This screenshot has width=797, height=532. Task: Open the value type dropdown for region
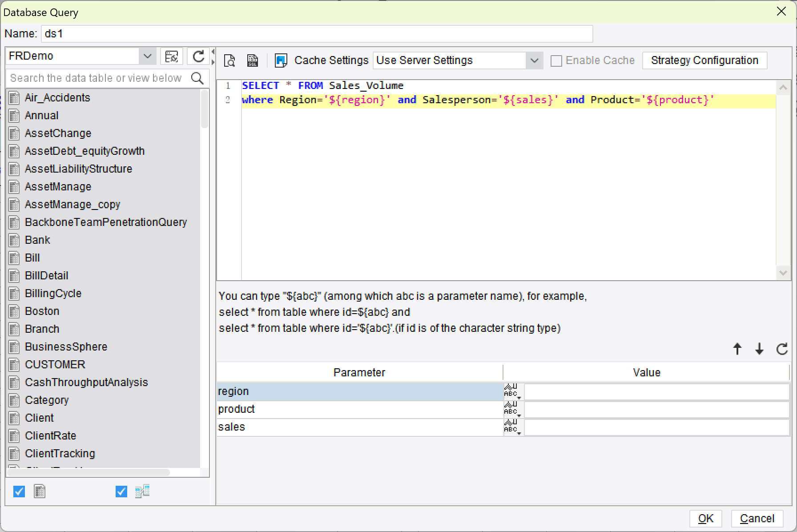[512, 391]
